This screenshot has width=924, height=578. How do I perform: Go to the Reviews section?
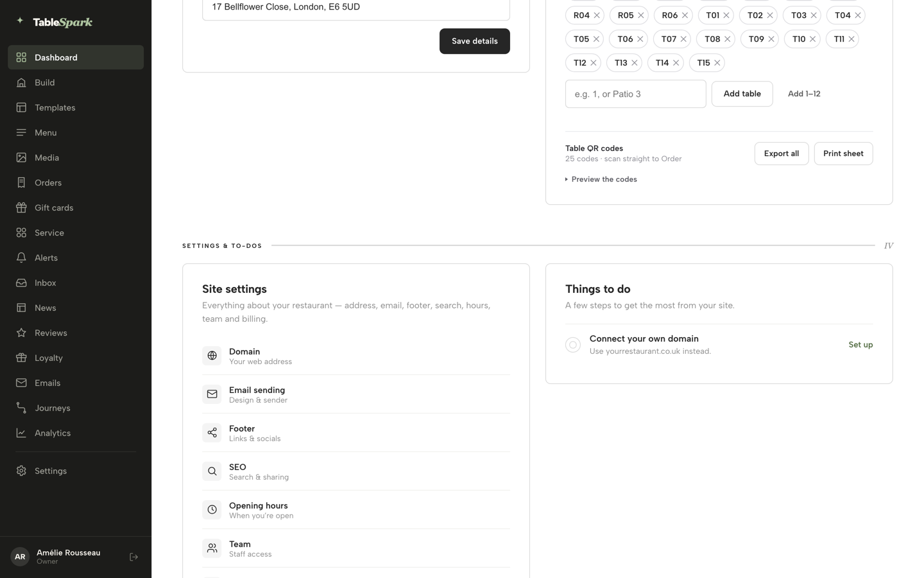tap(76, 333)
